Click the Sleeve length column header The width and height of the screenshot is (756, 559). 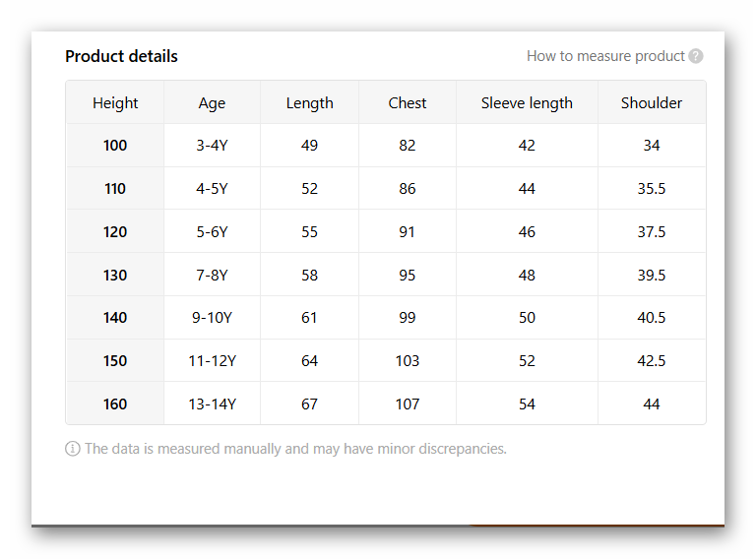coord(527,103)
